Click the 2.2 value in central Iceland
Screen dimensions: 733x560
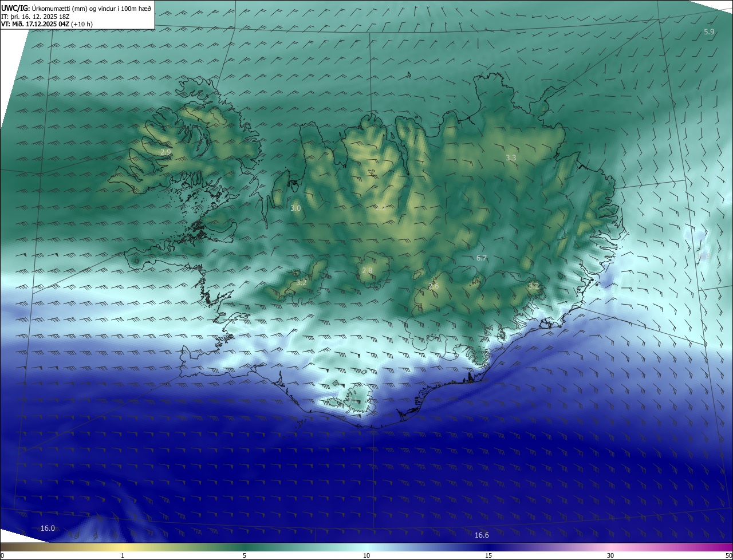[380, 207]
